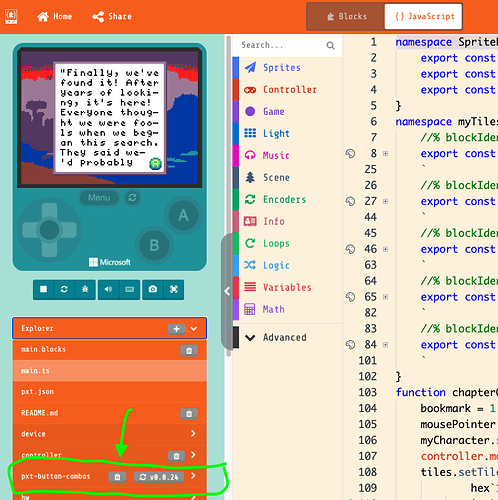The width and height of the screenshot is (498, 500).
Task: Open the image editor on line 8
Action: tap(350, 154)
